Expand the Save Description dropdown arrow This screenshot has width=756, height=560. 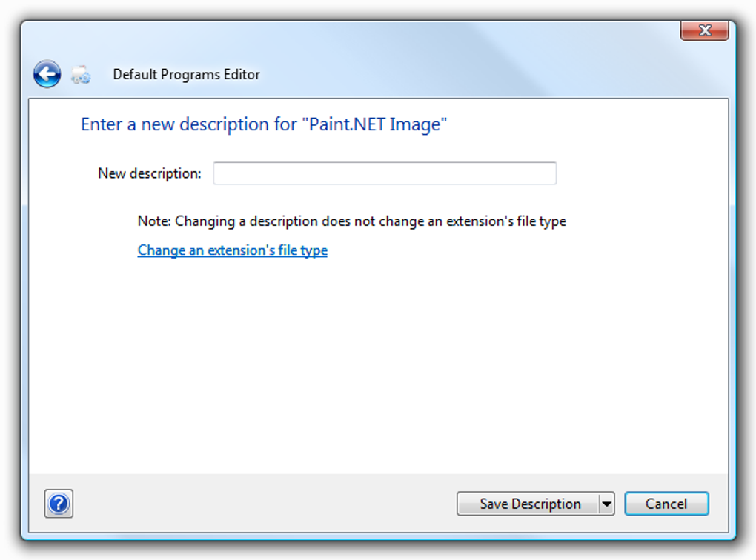coord(607,504)
